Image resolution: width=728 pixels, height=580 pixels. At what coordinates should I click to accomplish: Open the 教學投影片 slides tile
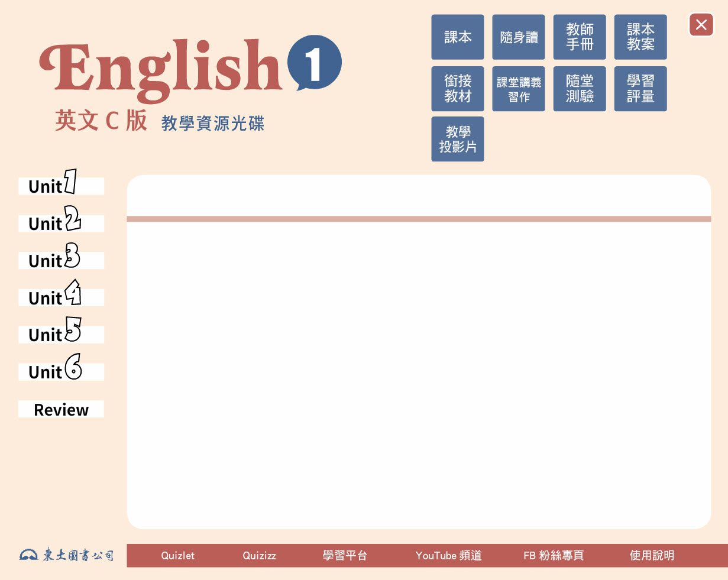tap(457, 139)
